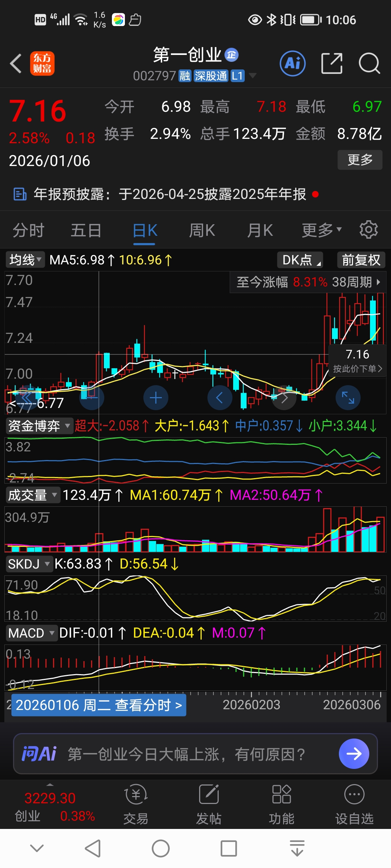The width and height of the screenshot is (391, 868).
Task: Tap the 20260203 date label
Action: point(251,705)
